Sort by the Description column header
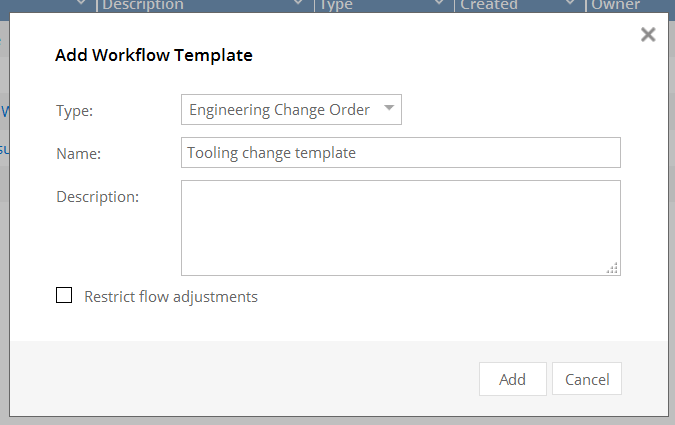This screenshot has height=425, width=675. [x=143, y=5]
